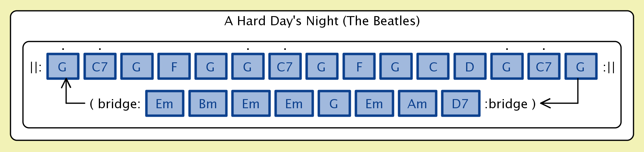The image size is (644, 152).
Task: Click the first G chord in the top row
Action: pyautogui.click(x=63, y=67)
